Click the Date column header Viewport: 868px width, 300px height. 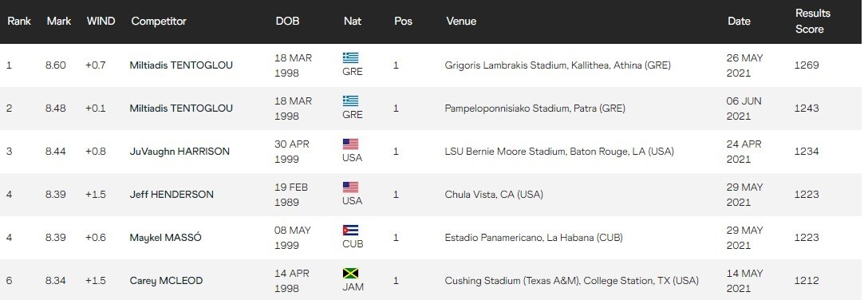tap(739, 21)
